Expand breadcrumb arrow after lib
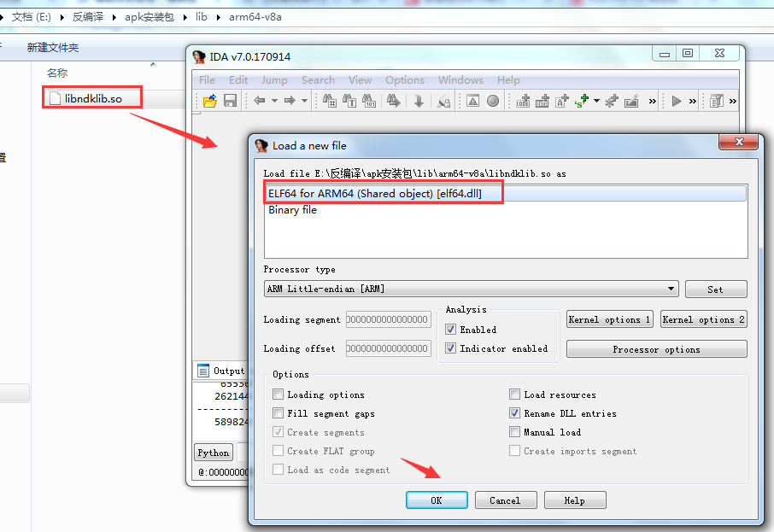Screen dimensions: 774x532 [x=218, y=17]
